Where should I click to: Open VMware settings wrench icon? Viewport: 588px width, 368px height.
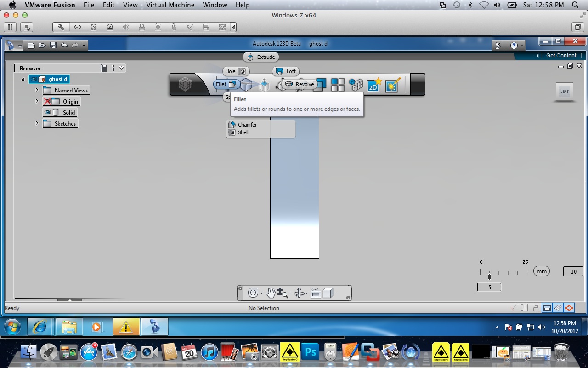(61, 27)
